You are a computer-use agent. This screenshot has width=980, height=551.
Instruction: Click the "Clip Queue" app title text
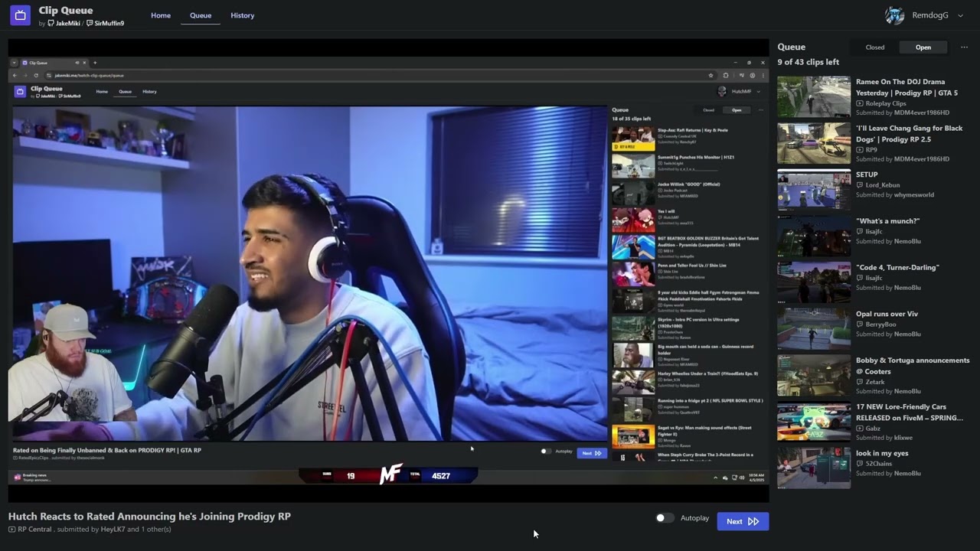tap(66, 11)
